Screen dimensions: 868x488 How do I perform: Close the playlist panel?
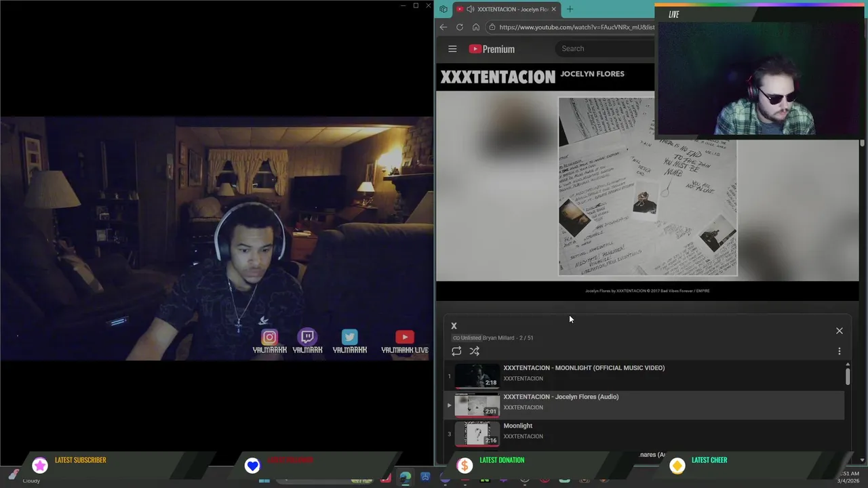839,331
